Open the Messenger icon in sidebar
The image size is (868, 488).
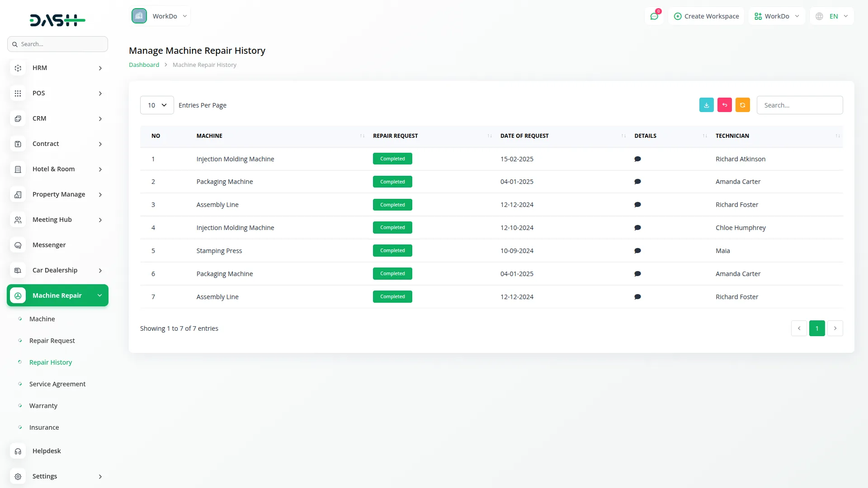coord(18,245)
